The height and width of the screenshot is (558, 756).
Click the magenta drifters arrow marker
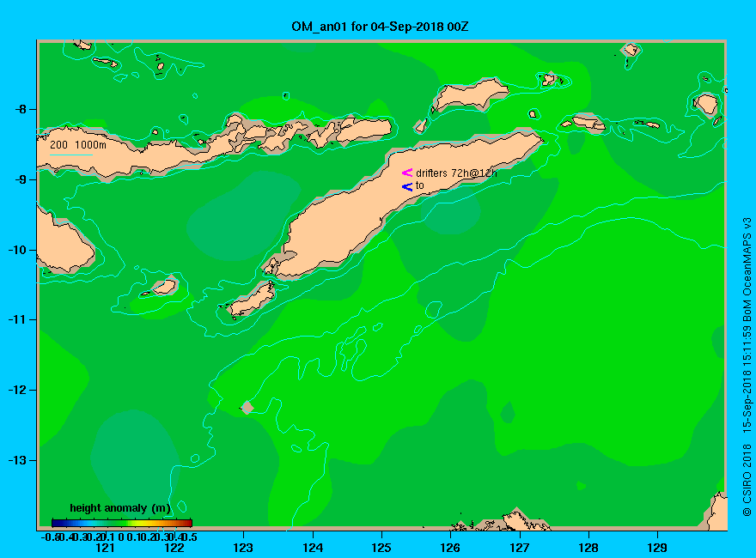[x=407, y=173]
